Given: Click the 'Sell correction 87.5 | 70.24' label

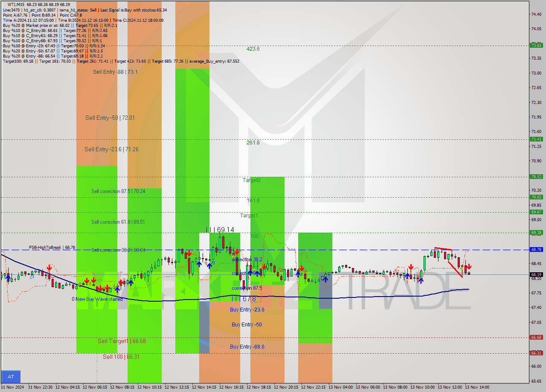Looking at the screenshot, I should (x=118, y=191).
